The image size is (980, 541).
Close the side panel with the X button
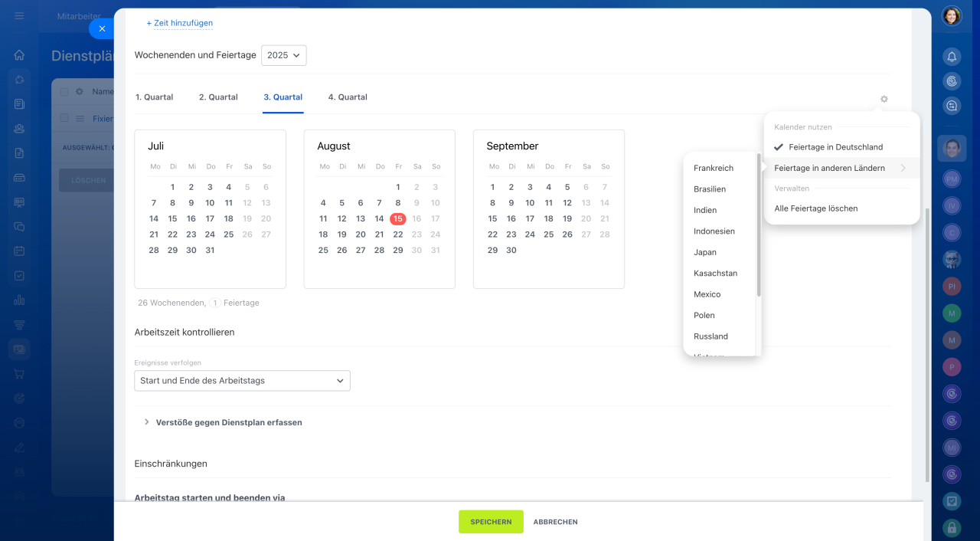pyautogui.click(x=102, y=28)
